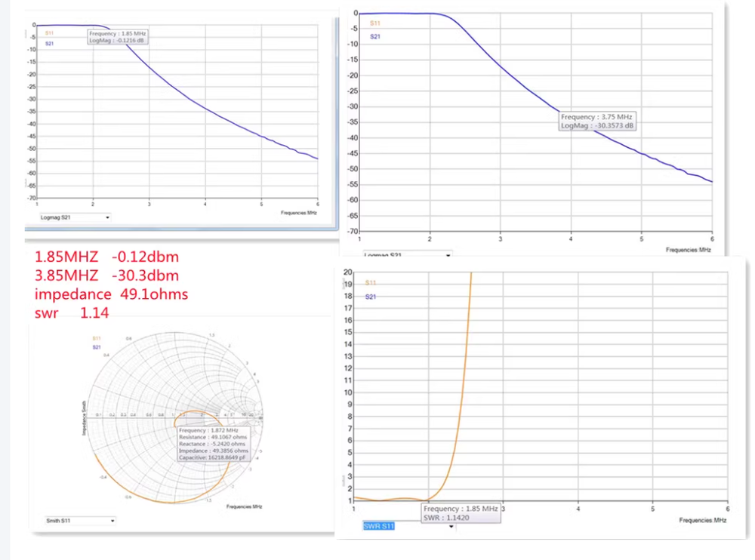
Task: Click the red '1.85MHZ -0.12dbm' annotation text
Action: [106, 257]
